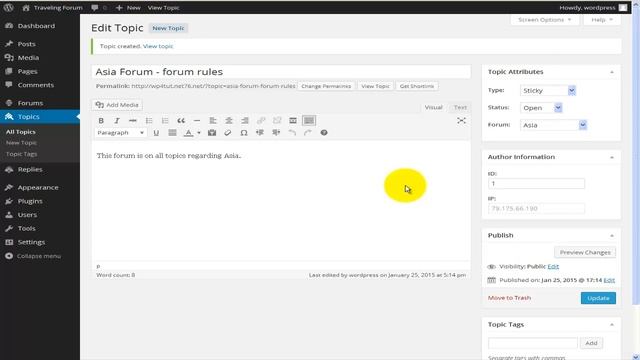Open the Status dropdown (Open)
This screenshot has width=640, height=360.
pos(541,108)
